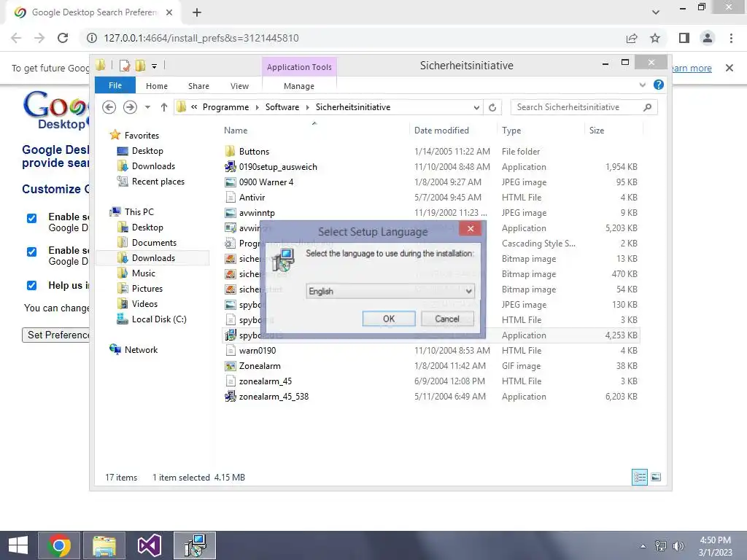The height and width of the screenshot is (560, 747).
Task: Open Chrome three-dot menu
Action: [x=731, y=38]
